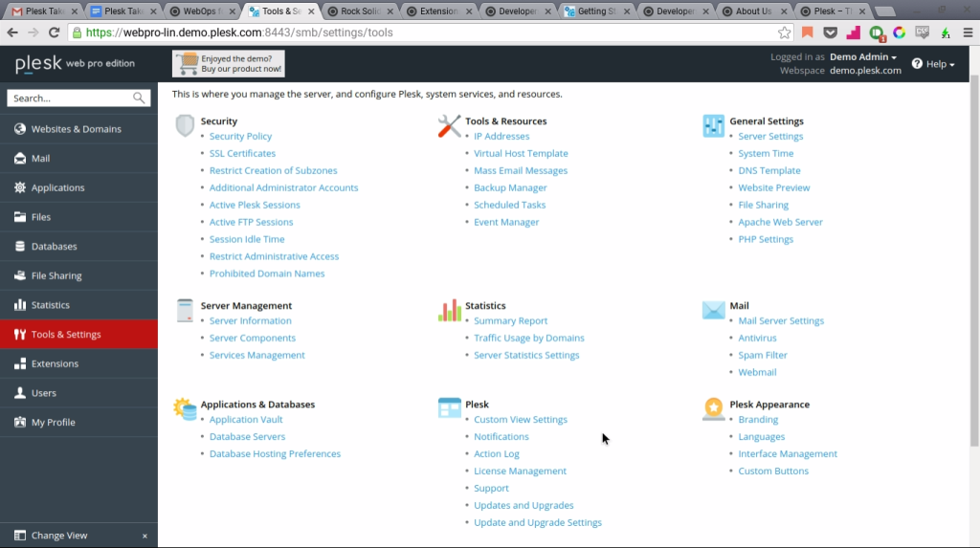Open the Help dropdown menu
The width and height of the screenshot is (980, 548).
(933, 64)
